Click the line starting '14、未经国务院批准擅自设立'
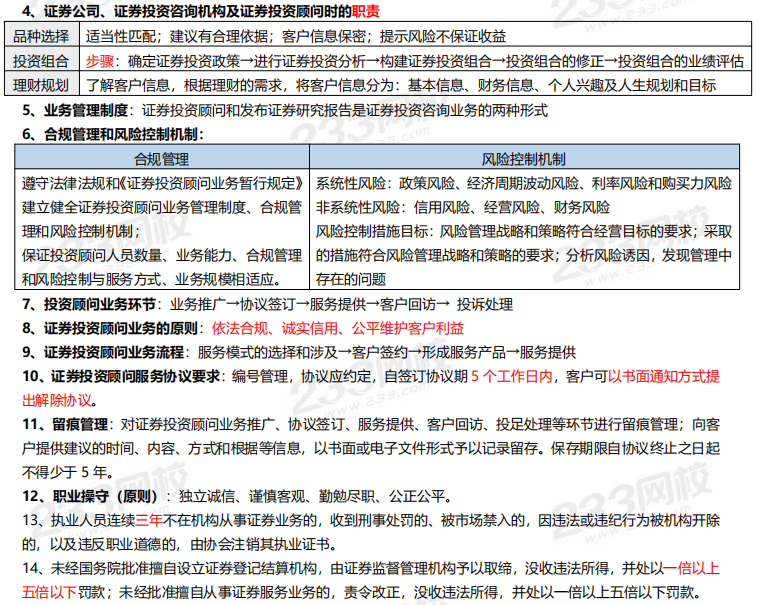The width and height of the screenshot is (757, 605). click(x=371, y=568)
